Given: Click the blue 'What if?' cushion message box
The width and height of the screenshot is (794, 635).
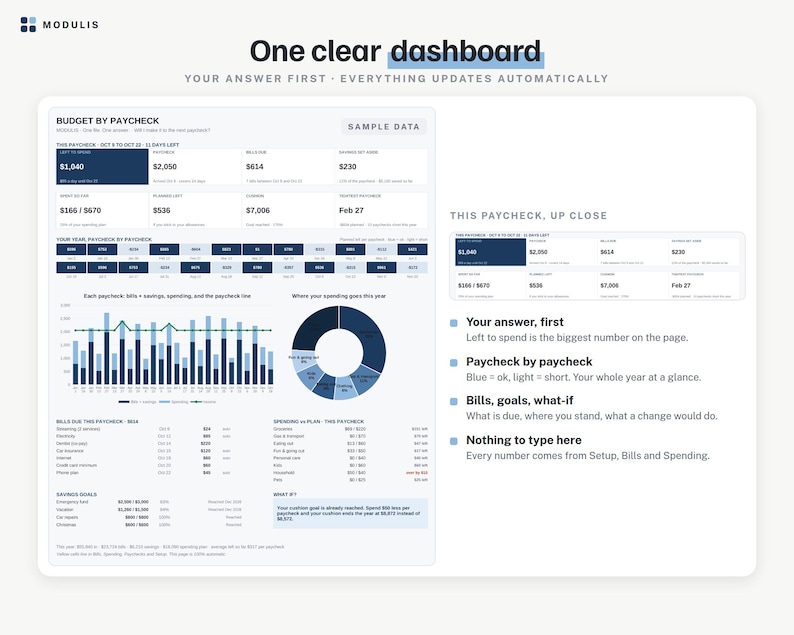Looking at the screenshot, I should click(x=350, y=513).
